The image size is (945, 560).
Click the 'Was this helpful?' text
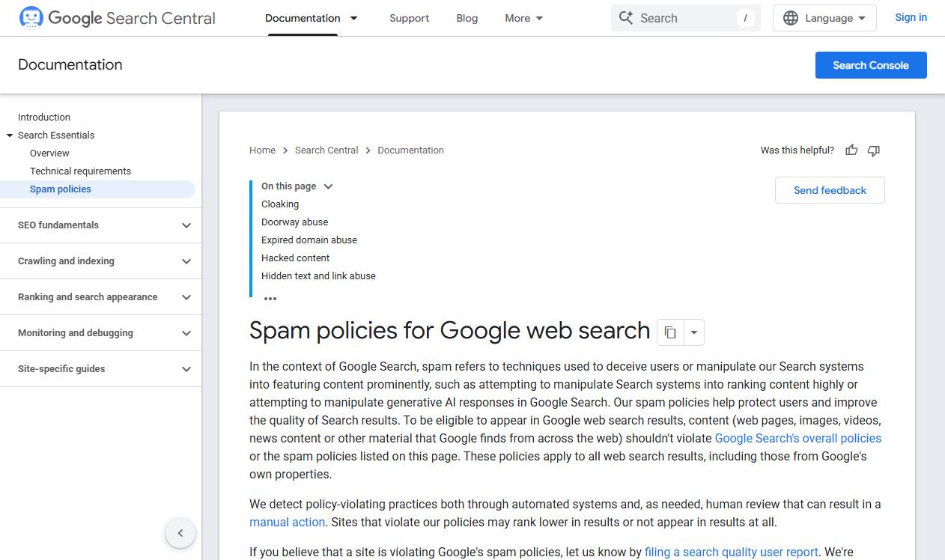[x=797, y=150]
